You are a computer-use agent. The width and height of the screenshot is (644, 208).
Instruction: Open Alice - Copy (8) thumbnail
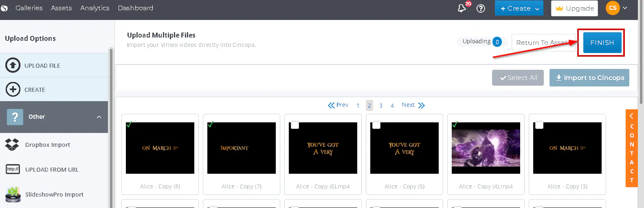point(160,148)
